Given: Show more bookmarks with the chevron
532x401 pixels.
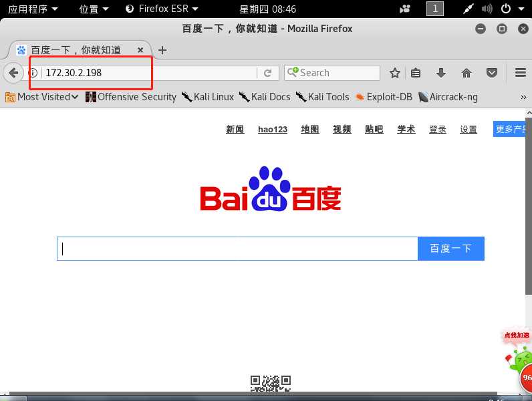Looking at the screenshot, I should [x=523, y=98].
